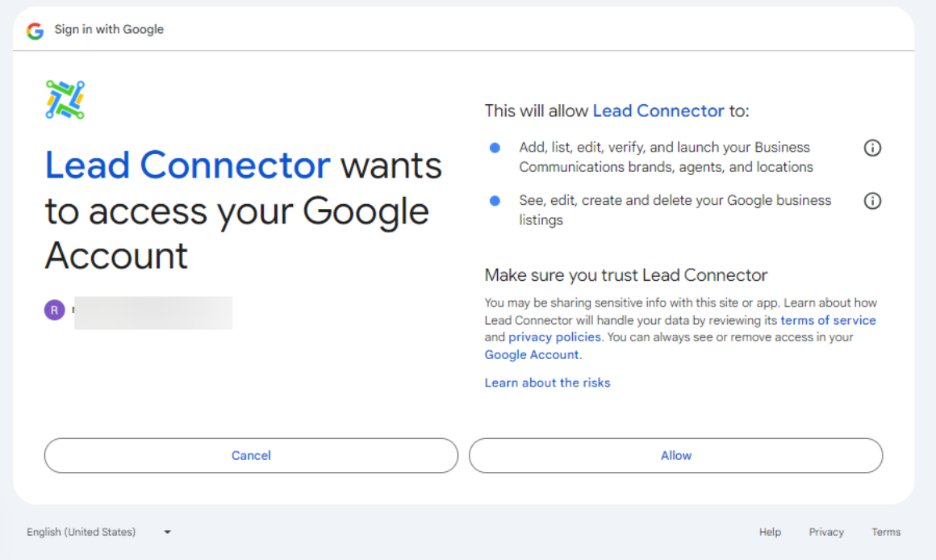Select the blurred account email chip
This screenshot has height=560, width=936.
click(x=153, y=313)
